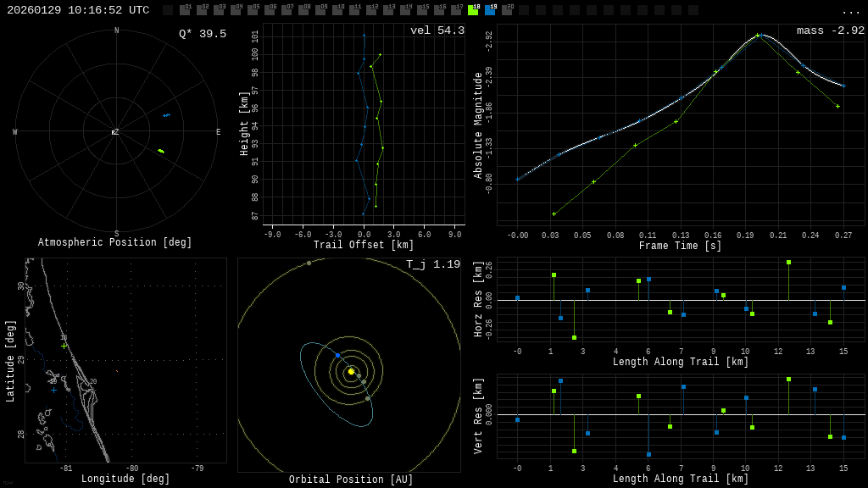Screen dimensions: 868x488
Task: Click the -81 longitude tick label
Action: click(66, 468)
